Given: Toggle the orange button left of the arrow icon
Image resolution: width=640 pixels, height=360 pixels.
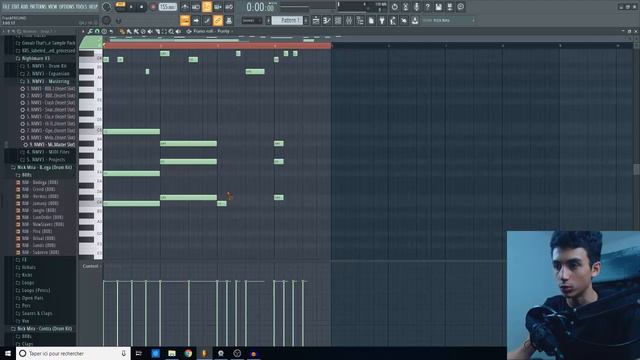Looking at the screenshot, I should (185, 20).
